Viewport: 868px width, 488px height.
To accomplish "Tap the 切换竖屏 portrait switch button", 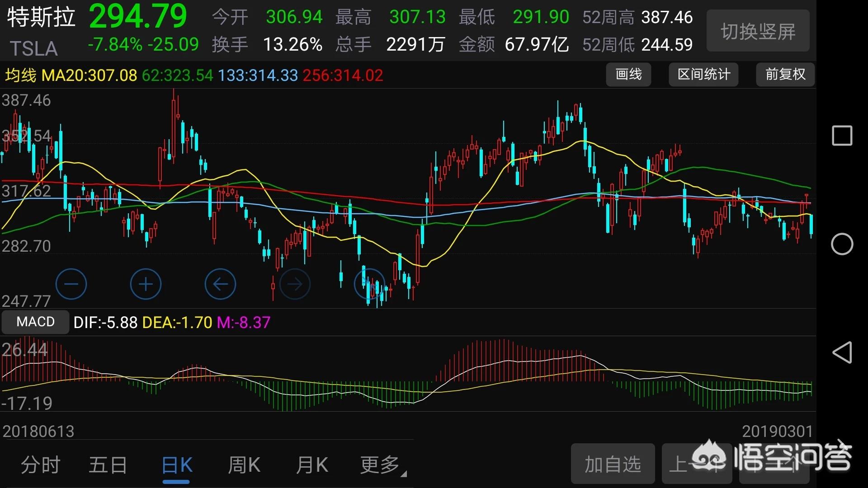I will [x=758, y=31].
